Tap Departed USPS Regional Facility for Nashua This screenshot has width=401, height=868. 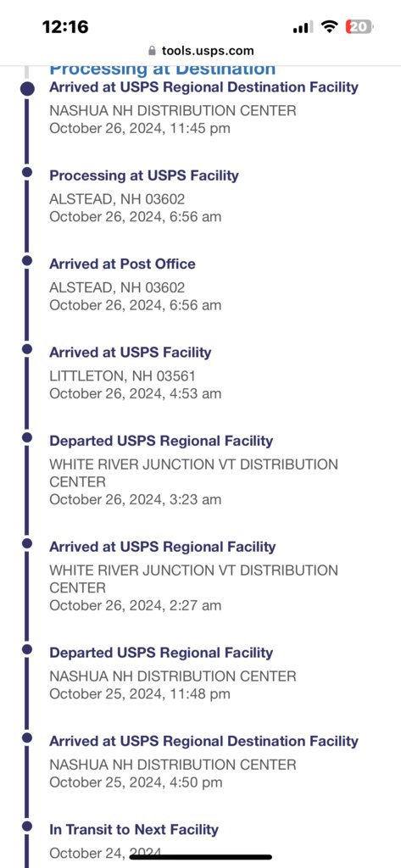point(161,653)
